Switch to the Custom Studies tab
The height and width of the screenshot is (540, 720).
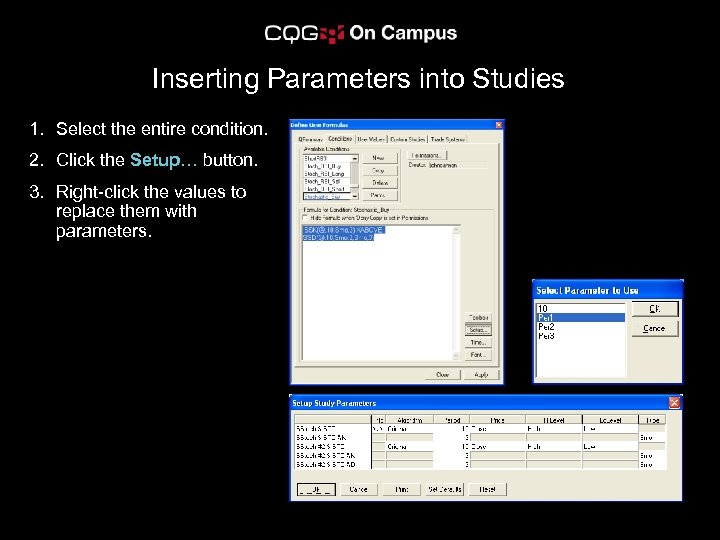tap(408, 139)
